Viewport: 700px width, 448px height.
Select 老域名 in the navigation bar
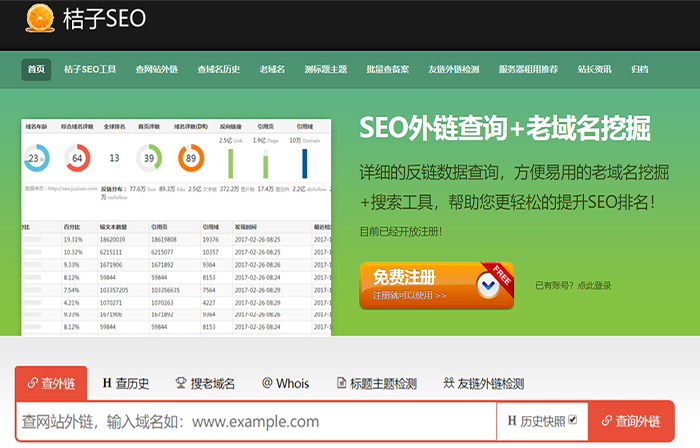tap(272, 69)
